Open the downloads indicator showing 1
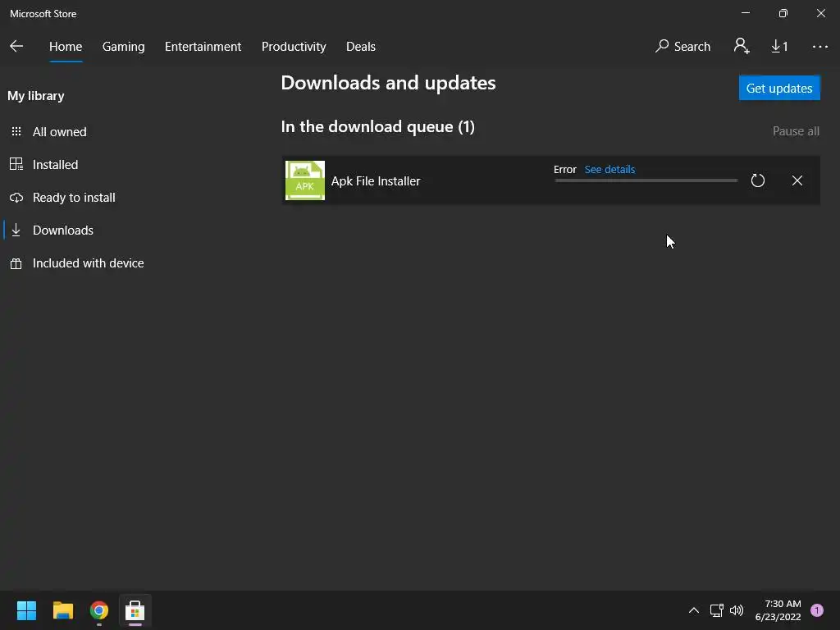Viewport: 840px width, 630px height. click(779, 47)
